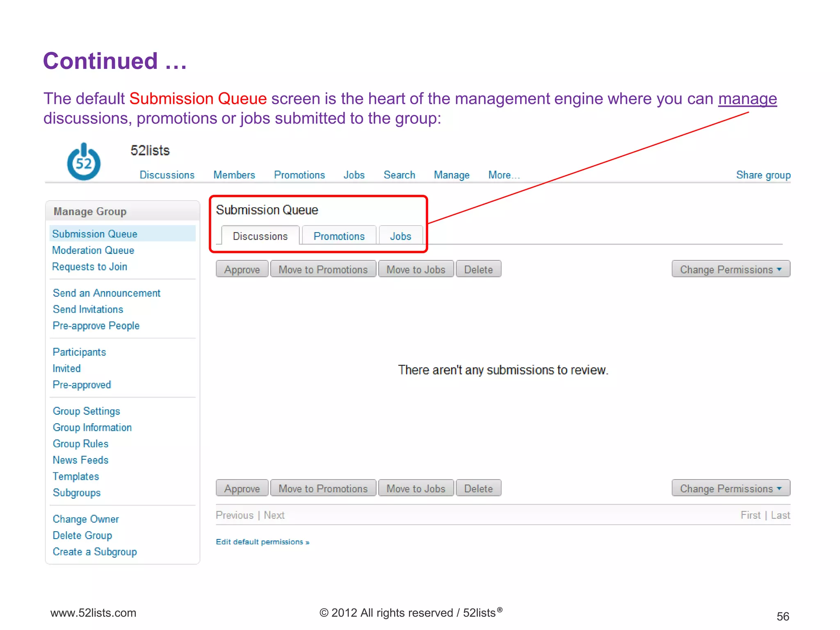Open Jobs in the top navigation
This screenshot has width=840, height=630.
(x=354, y=175)
